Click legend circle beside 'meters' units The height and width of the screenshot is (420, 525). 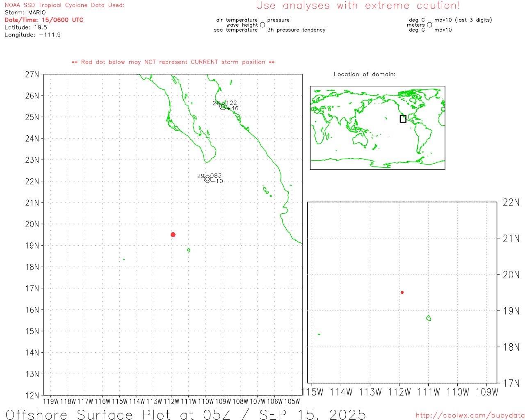[429, 25]
